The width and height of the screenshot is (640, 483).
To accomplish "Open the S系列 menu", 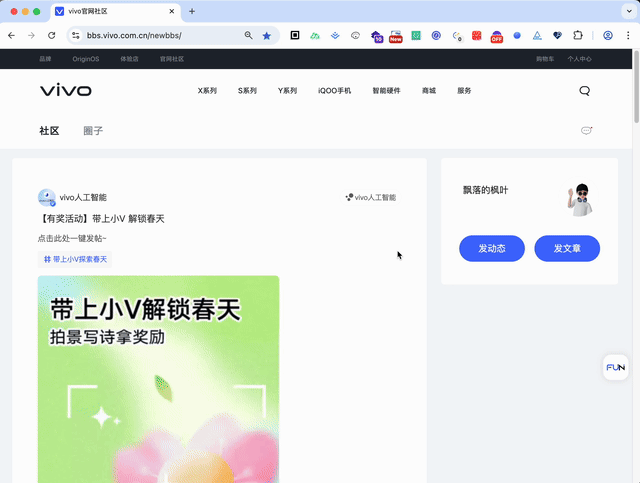I will pyautogui.click(x=247, y=91).
